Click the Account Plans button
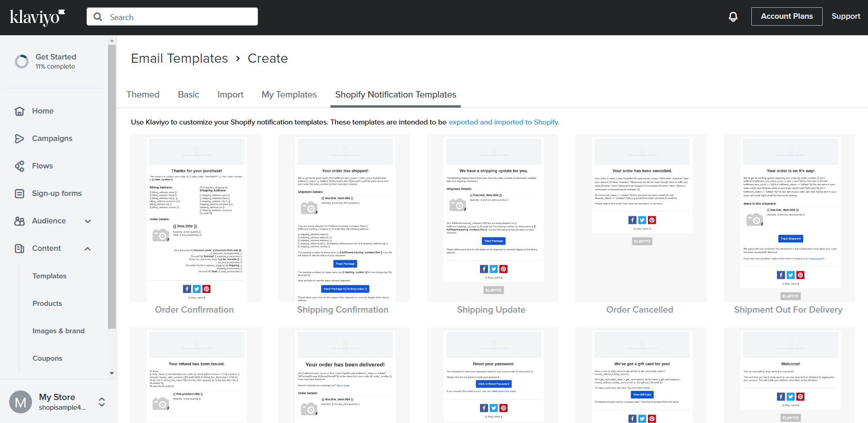The height and width of the screenshot is (423, 868). pyautogui.click(x=787, y=16)
